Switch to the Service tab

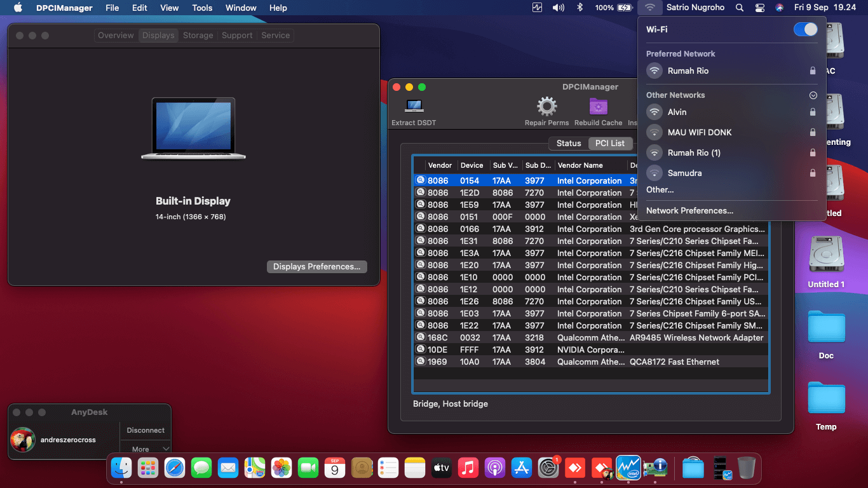pos(275,36)
